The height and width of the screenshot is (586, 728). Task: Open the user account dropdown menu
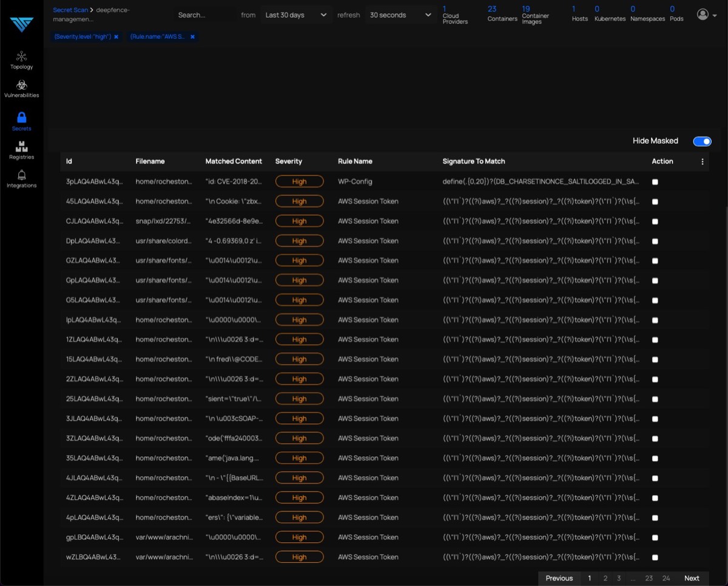tap(706, 15)
